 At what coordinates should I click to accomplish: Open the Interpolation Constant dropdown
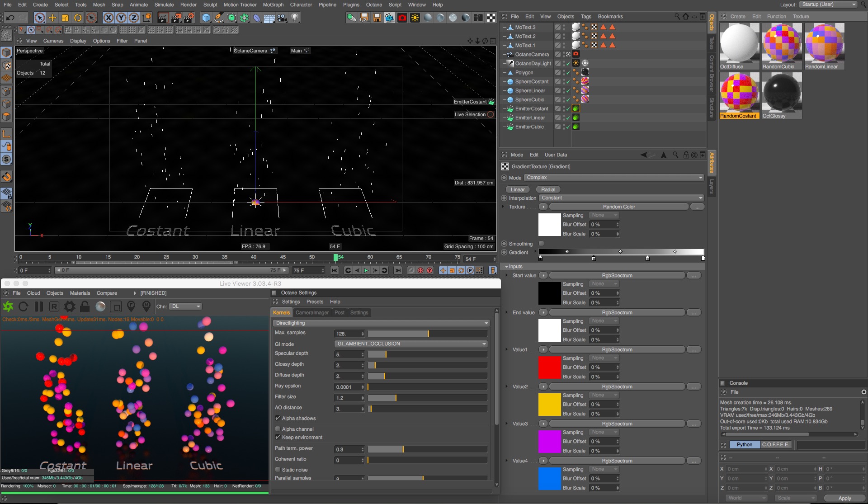coord(622,198)
